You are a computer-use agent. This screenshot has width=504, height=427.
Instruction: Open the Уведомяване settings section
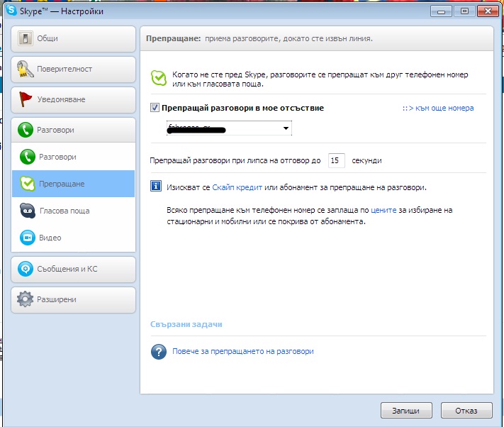(73, 100)
